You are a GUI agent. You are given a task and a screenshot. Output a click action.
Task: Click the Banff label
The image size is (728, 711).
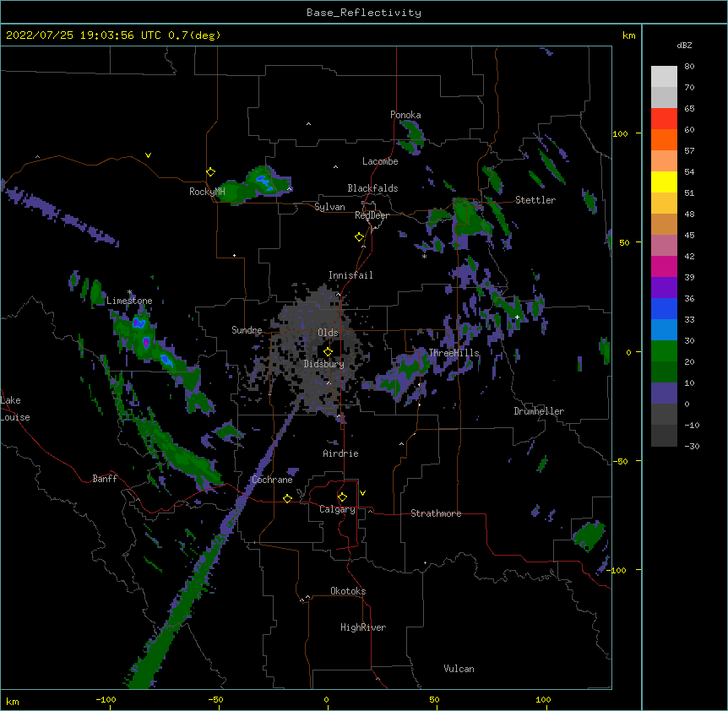click(105, 479)
